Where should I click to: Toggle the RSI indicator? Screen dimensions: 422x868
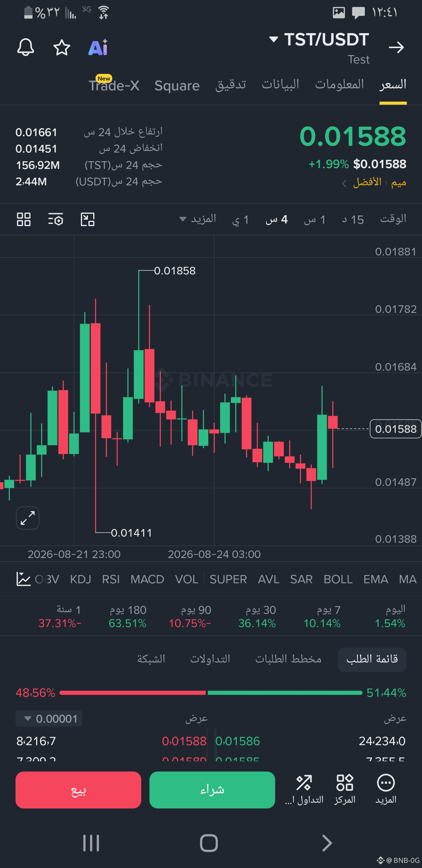[110, 579]
